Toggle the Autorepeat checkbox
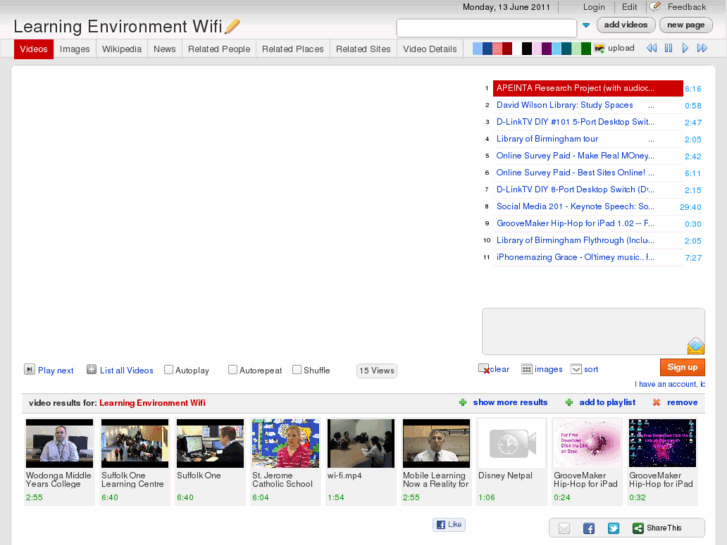Image resolution: width=727 pixels, height=545 pixels. (x=233, y=370)
